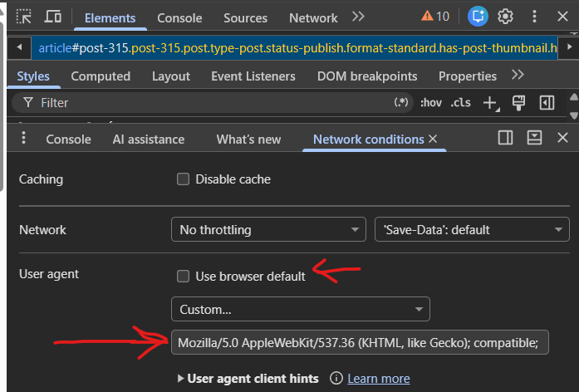Select the article#post-315 breadcrumb

pos(295,47)
